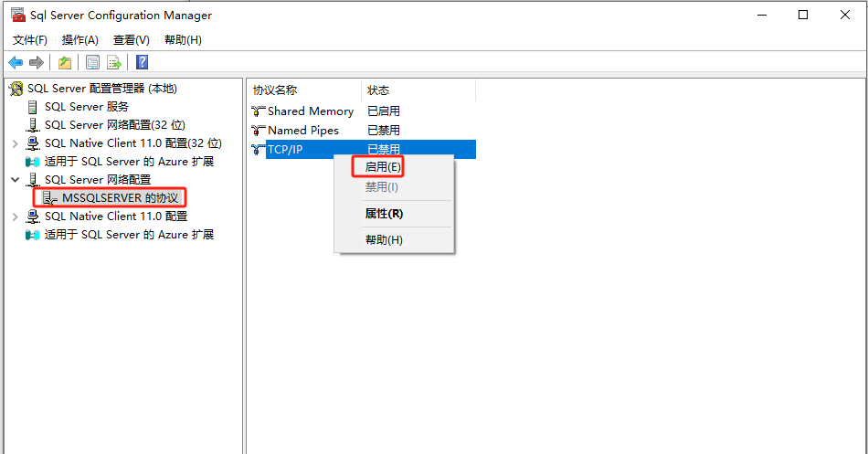Viewport: 868px width, 454px height.
Task: Open the 帮助(H) menu in menu bar
Action: [x=183, y=40]
